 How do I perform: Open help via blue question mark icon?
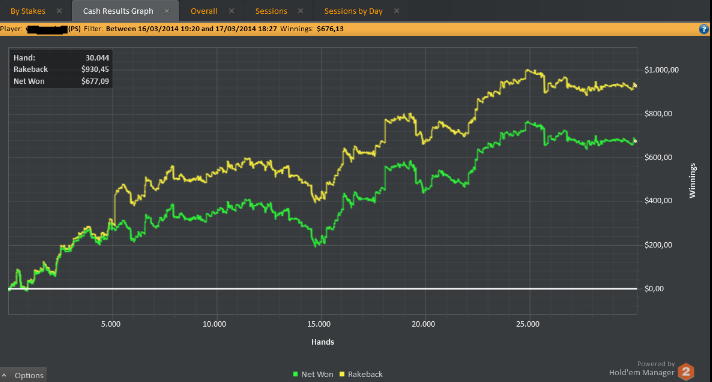click(x=703, y=29)
